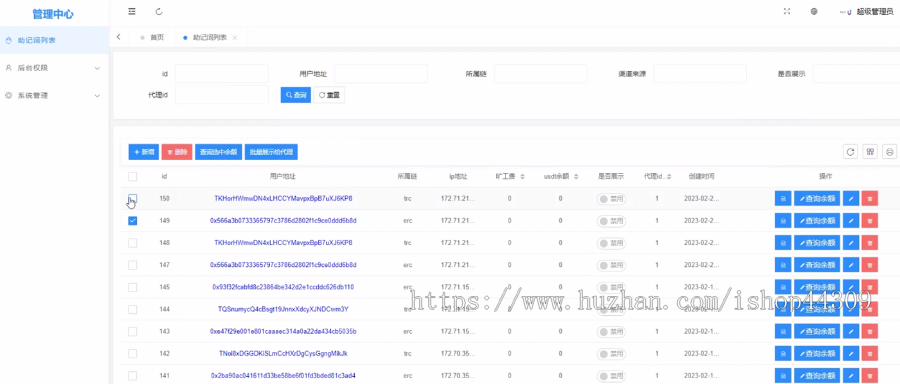Open detail icon for row 150
This screenshot has height=384, width=900.
pyautogui.click(x=782, y=199)
